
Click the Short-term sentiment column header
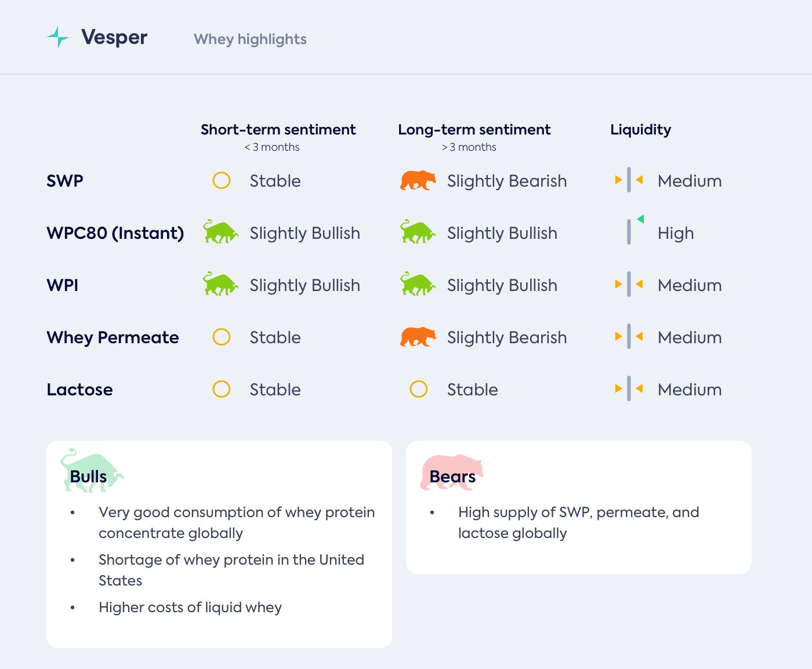pos(278,129)
